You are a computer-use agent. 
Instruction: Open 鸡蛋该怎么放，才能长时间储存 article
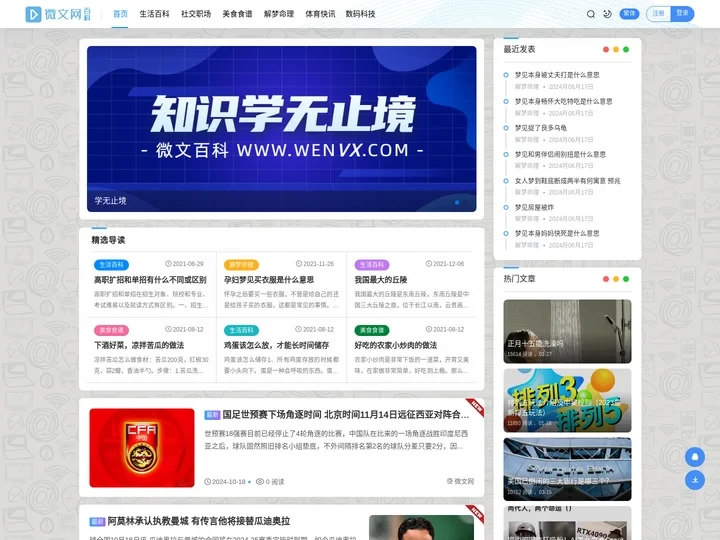pyautogui.click(x=276, y=345)
